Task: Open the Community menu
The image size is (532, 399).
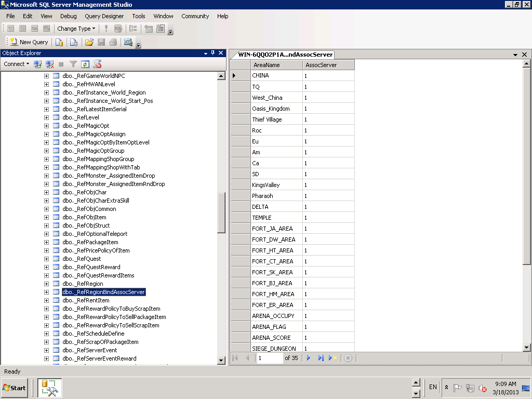Action: click(x=195, y=16)
